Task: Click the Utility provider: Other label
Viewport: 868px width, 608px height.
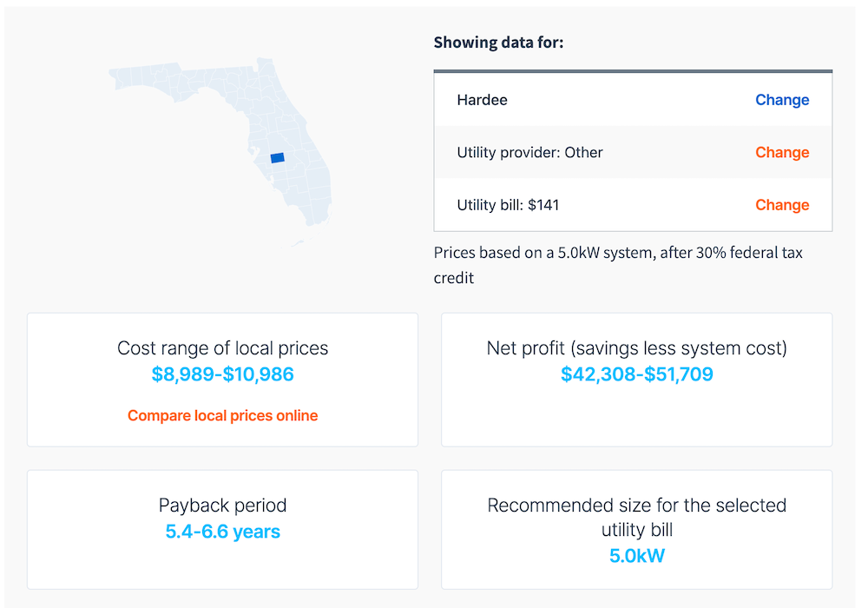Action: coord(529,153)
